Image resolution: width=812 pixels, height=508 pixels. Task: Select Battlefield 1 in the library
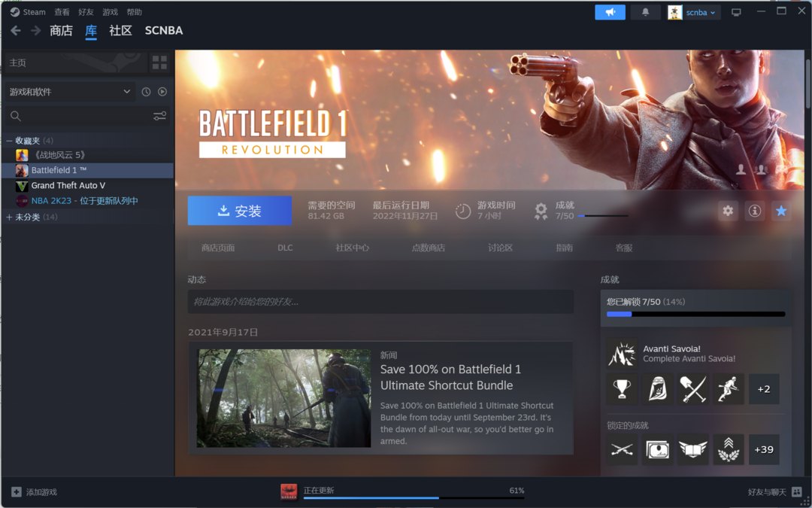[x=87, y=170]
